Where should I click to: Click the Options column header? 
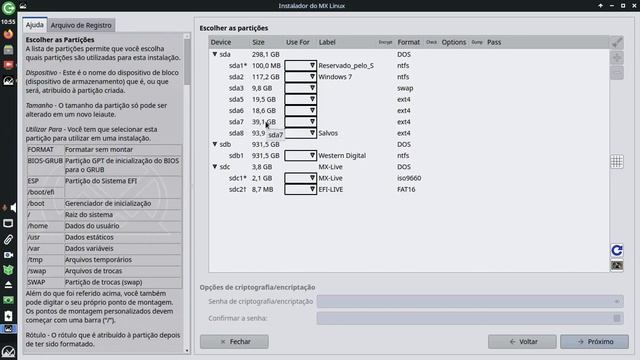click(453, 42)
